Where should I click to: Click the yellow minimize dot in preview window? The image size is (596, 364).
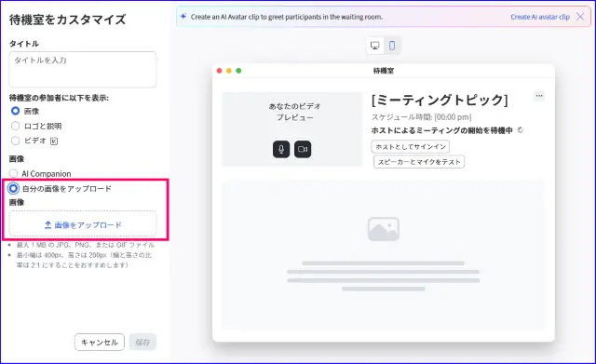229,71
